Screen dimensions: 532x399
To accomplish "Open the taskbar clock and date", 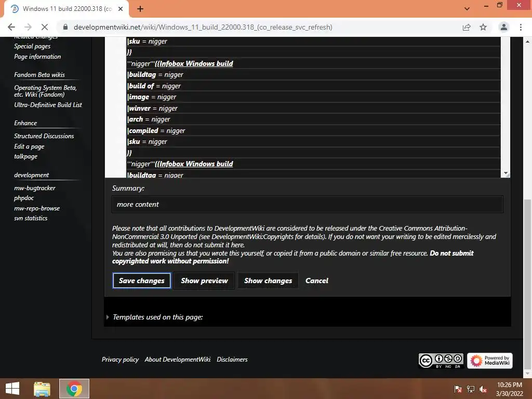I will pyautogui.click(x=510, y=389).
